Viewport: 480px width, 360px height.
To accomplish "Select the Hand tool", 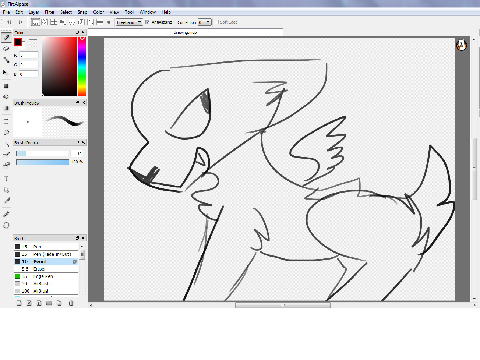I will (x=6, y=225).
